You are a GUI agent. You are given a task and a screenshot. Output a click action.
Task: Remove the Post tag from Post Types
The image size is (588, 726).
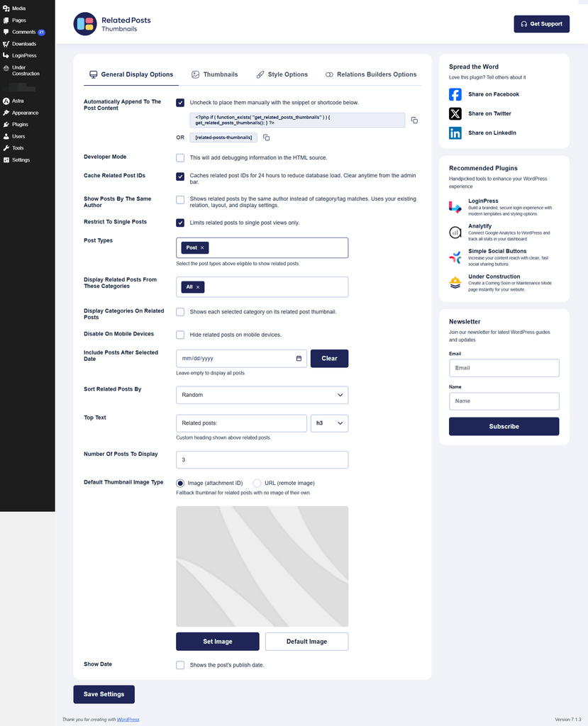tap(202, 247)
